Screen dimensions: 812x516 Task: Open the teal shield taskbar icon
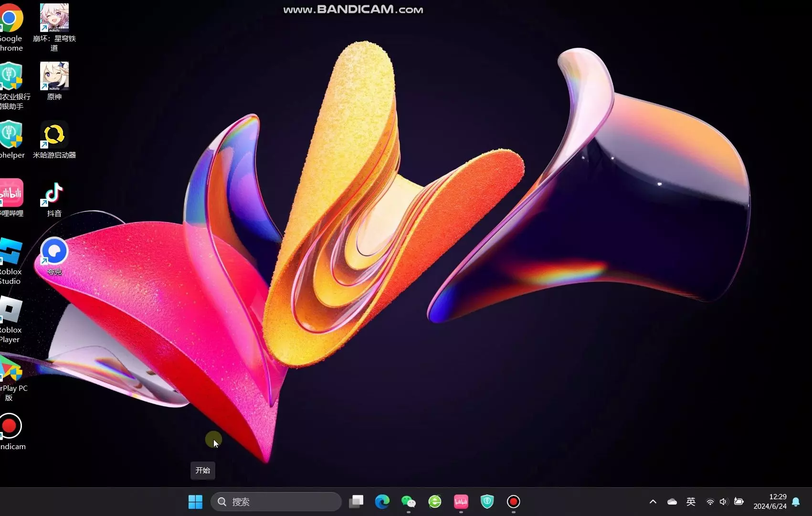pos(487,502)
